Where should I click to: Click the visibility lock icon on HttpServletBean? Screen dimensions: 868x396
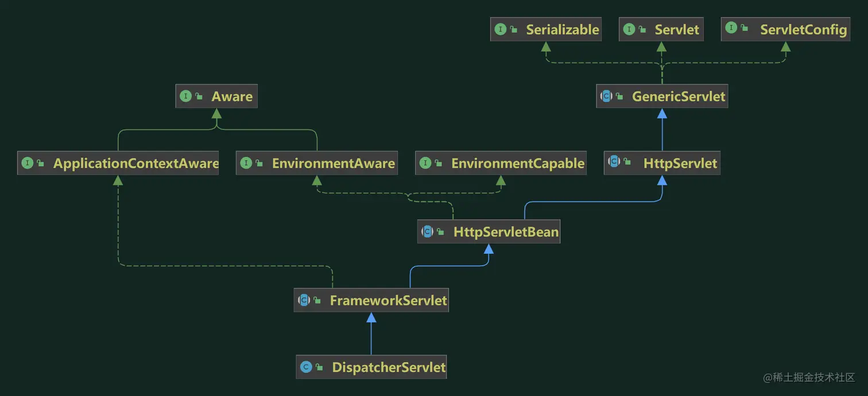(x=441, y=232)
